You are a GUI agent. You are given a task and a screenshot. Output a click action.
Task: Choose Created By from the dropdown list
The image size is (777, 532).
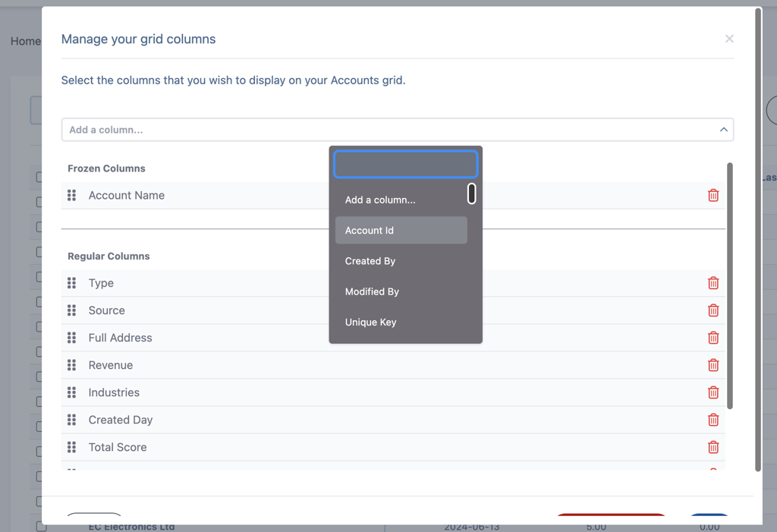pos(401,261)
